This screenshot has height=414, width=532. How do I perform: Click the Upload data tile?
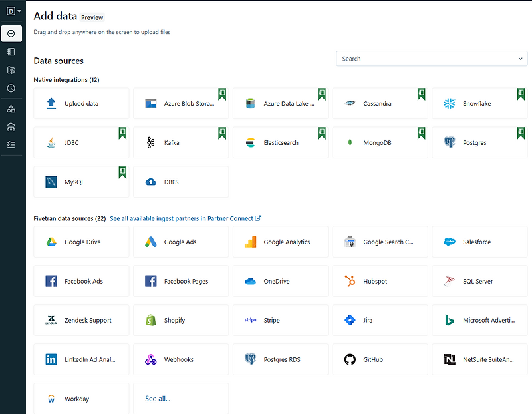80,103
